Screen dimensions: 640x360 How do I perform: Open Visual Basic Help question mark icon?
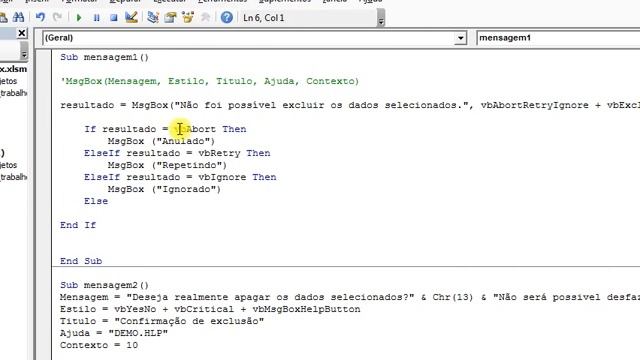227,17
